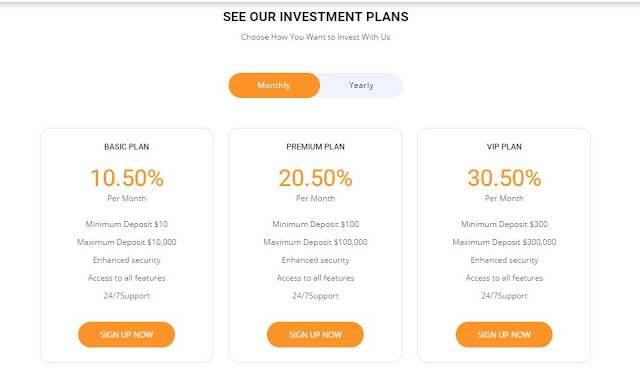Click the 10.50% monthly rate
Image resolution: width=640 pixels, height=370 pixels.
127,178
